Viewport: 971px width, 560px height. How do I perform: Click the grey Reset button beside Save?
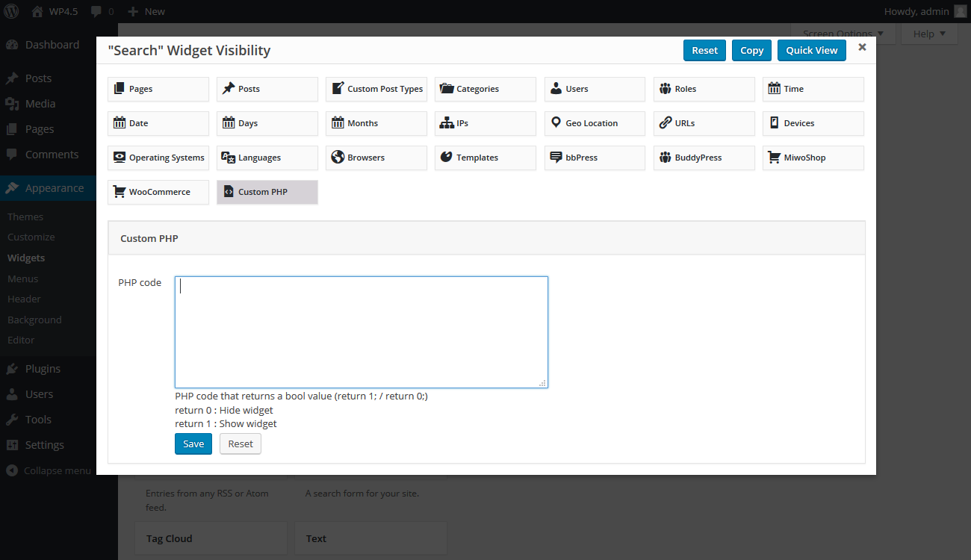[x=241, y=444]
